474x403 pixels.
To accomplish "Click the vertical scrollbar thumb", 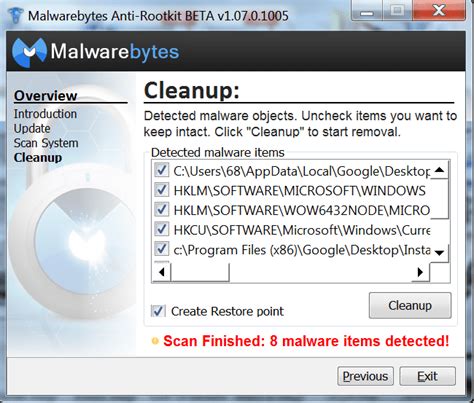I will point(439,199).
